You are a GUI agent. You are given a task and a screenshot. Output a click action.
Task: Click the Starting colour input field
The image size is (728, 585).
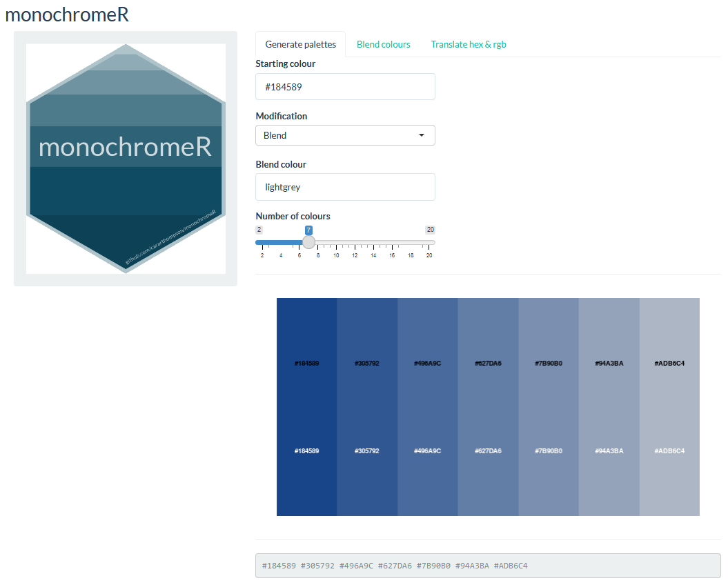click(345, 87)
